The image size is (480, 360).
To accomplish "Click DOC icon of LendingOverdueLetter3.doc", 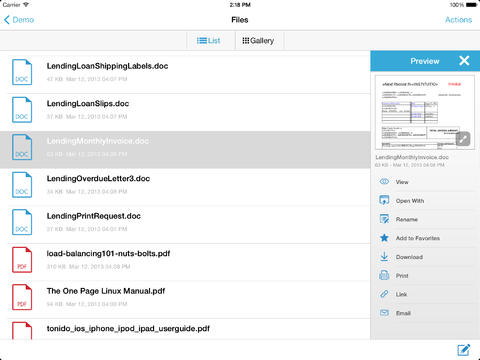I will click(22, 185).
